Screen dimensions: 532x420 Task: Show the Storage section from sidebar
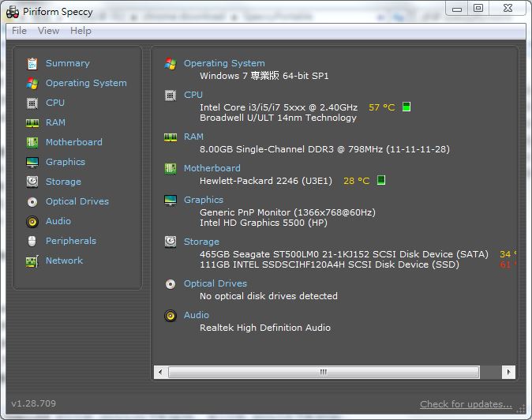coord(63,182)
